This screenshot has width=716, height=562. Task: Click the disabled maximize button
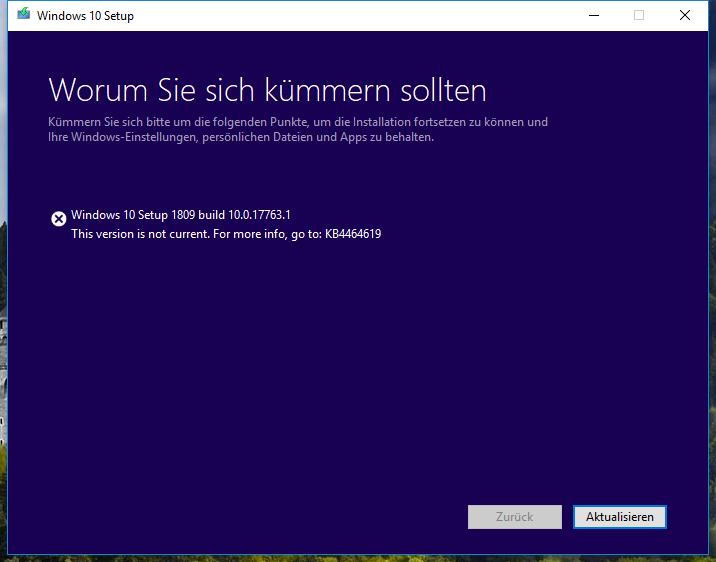click(639, 15)
